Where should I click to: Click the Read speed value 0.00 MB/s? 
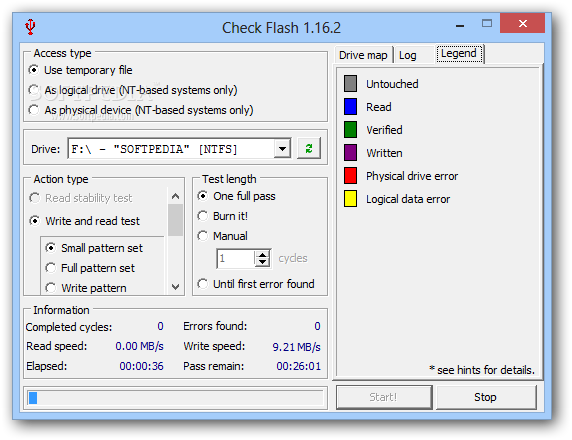(x=139, y=346)
